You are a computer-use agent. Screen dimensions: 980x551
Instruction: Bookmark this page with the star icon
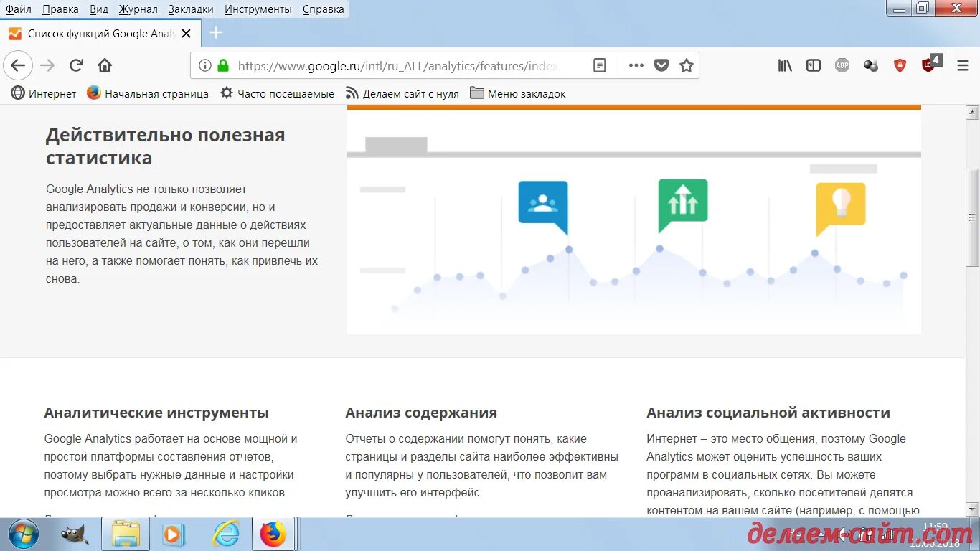687,65
